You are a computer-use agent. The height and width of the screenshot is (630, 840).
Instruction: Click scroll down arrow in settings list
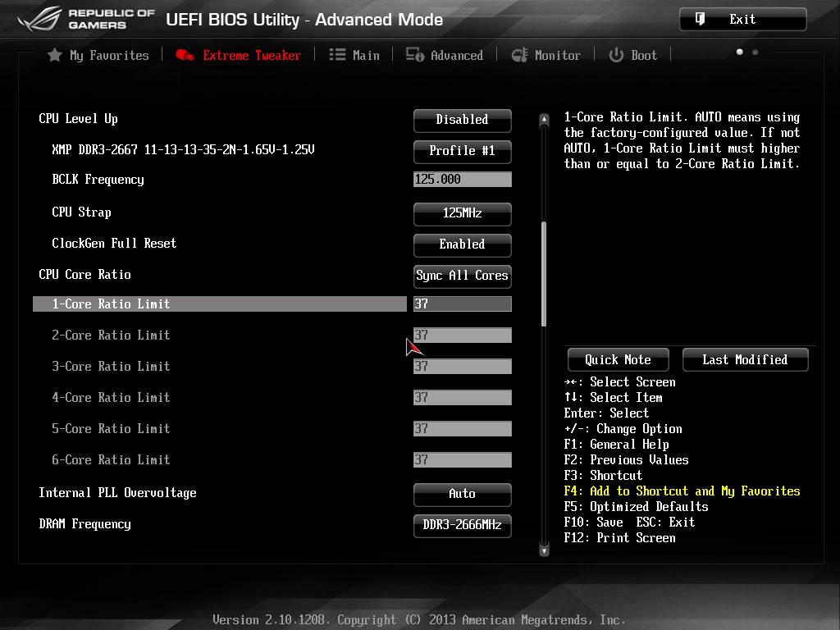[x=543, y=550]
